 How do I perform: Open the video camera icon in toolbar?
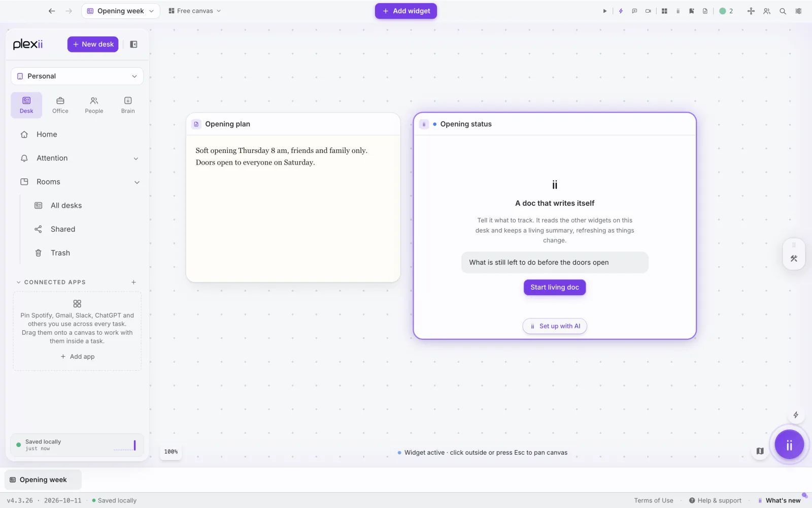pos(648,11)
